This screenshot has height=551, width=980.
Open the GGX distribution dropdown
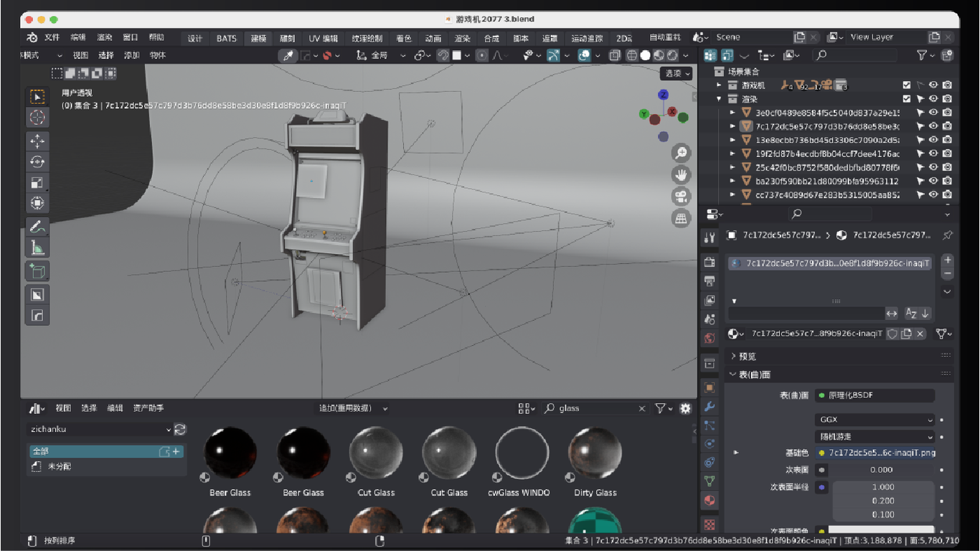[x=875, y=420]
